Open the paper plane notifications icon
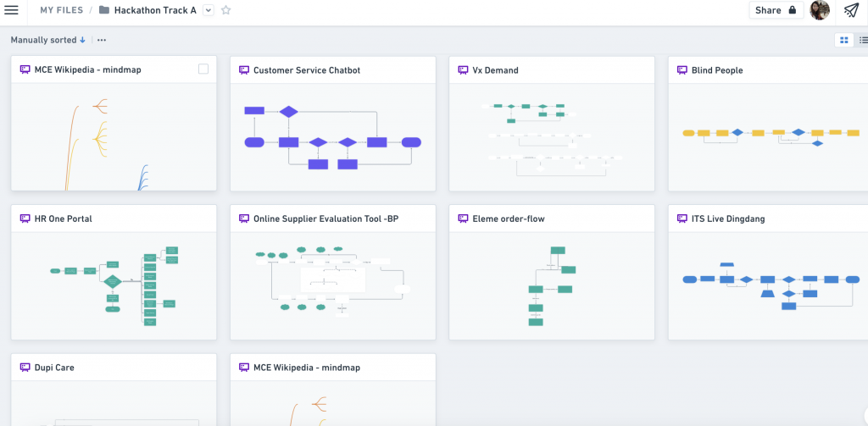This screenshot has height=426, width=868. (x=851, y=10)
